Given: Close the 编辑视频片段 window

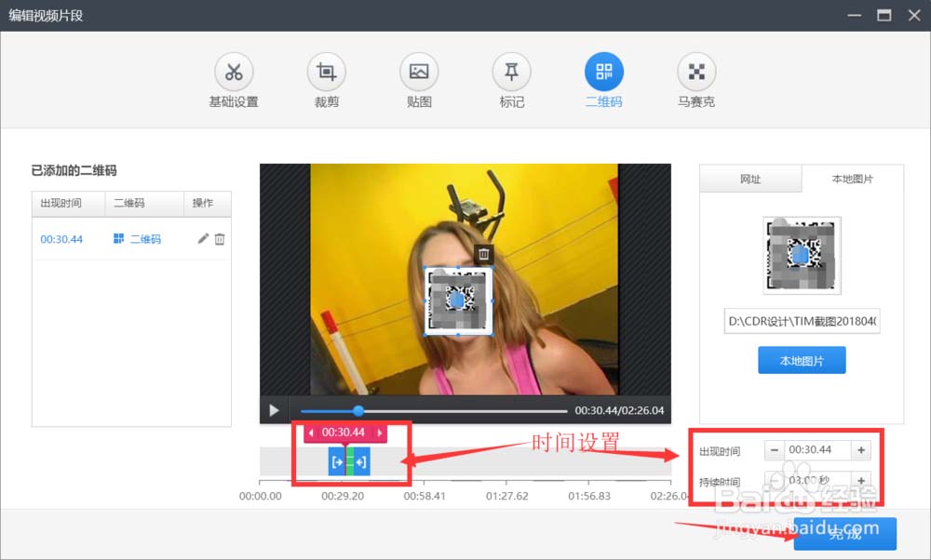Looking at the screenshot, I should (914, 16).
